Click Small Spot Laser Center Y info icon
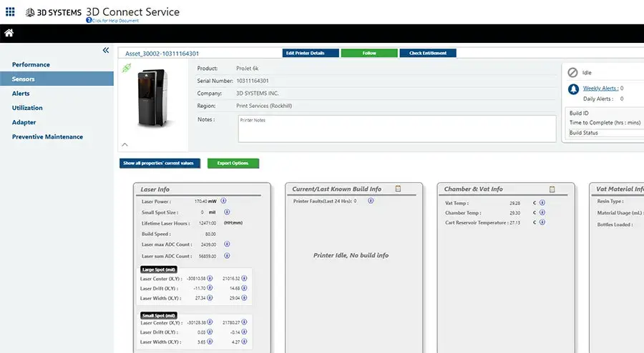 click(x=245, y=322)
